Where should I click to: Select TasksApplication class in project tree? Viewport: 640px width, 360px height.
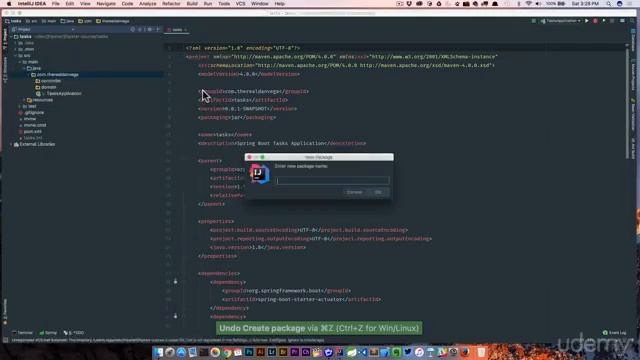(59, 94)
